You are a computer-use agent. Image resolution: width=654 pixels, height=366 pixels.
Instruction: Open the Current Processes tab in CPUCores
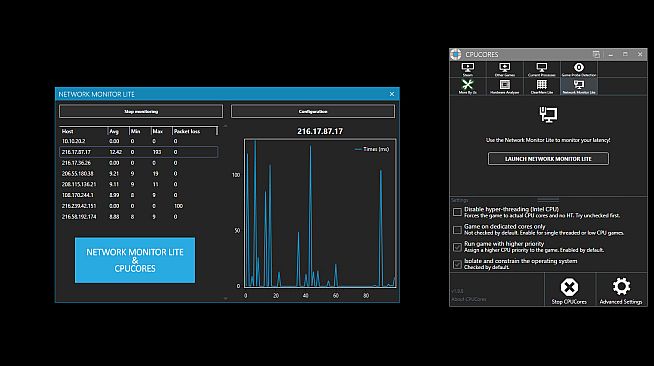(x=542, y=69)
